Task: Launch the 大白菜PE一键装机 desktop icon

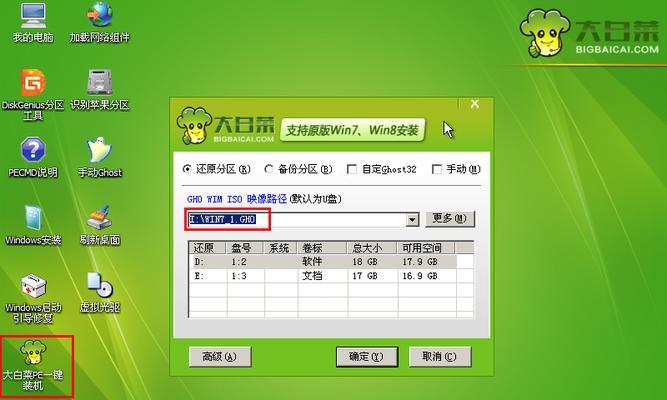Action: [x=33, y=366]
